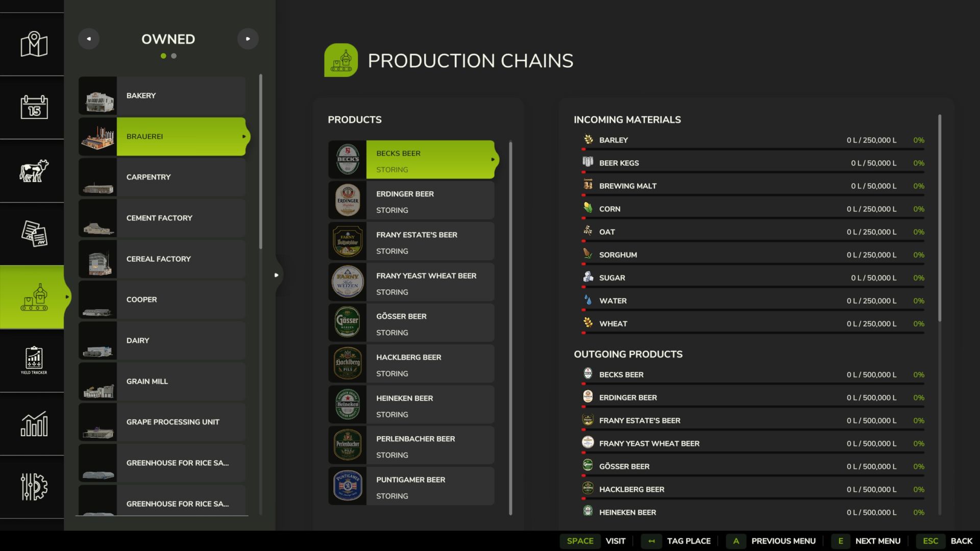
Task: Select Cooper in the owned list
Action: pyautogui.click(x=162, y=300)
